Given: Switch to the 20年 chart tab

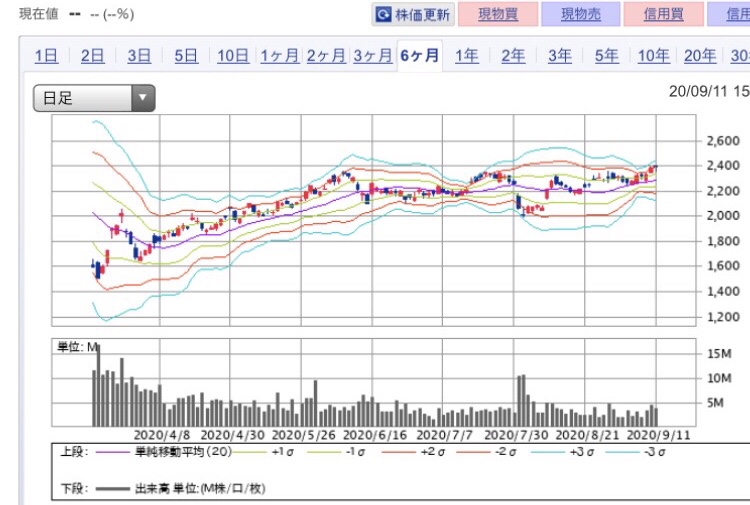Looking at the screenshot, I should [700, 56].
